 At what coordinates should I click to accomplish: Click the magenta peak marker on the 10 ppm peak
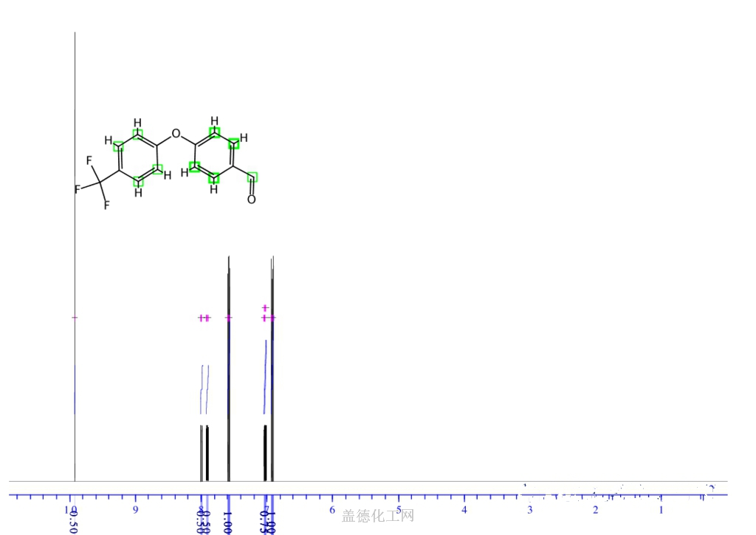[75, 318]
